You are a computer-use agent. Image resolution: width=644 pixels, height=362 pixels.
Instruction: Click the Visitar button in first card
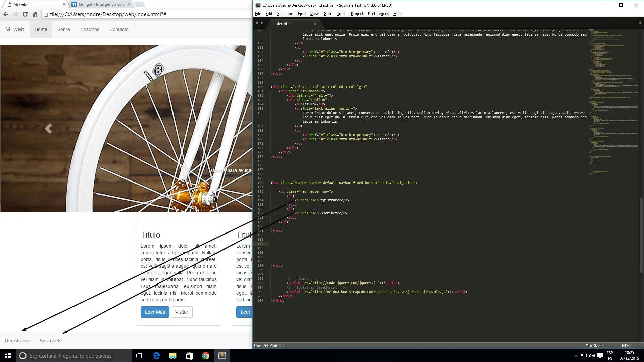pos(182,312)
